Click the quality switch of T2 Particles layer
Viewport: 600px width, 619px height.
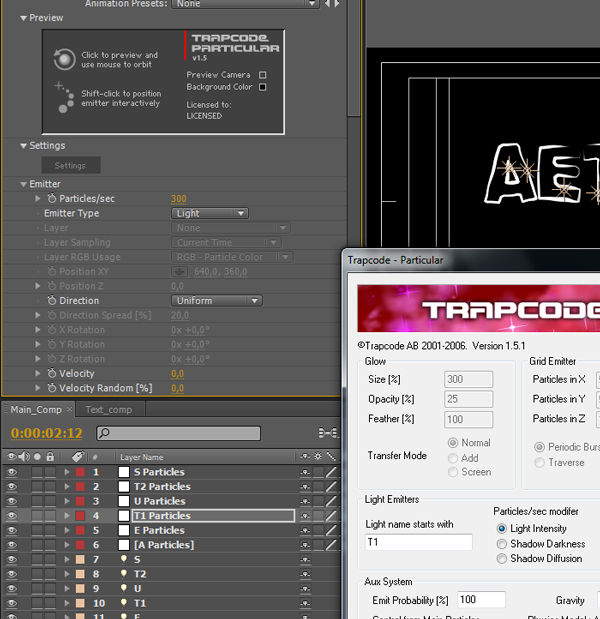point(331,486)
